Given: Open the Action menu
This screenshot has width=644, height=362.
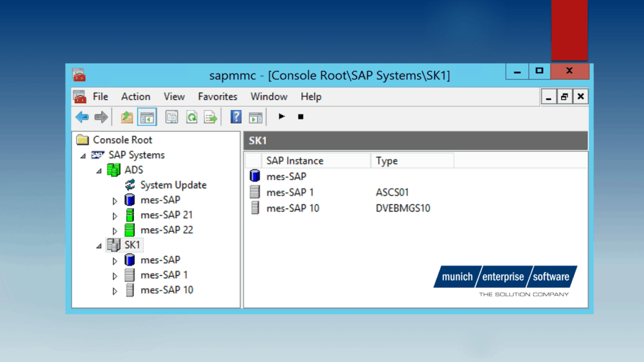Looking at the screenshot, I should [x=136, y=96].
